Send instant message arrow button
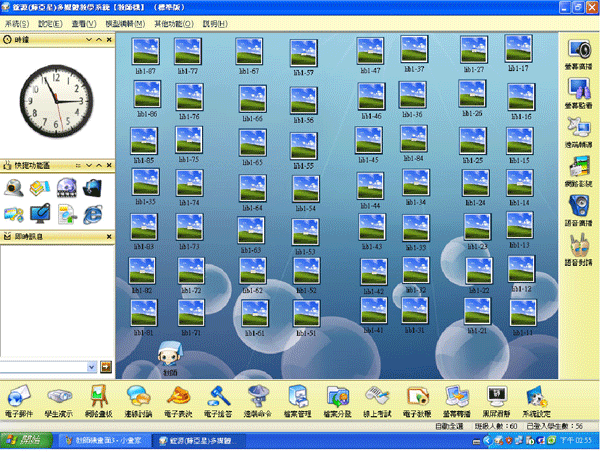 [106, 367]
